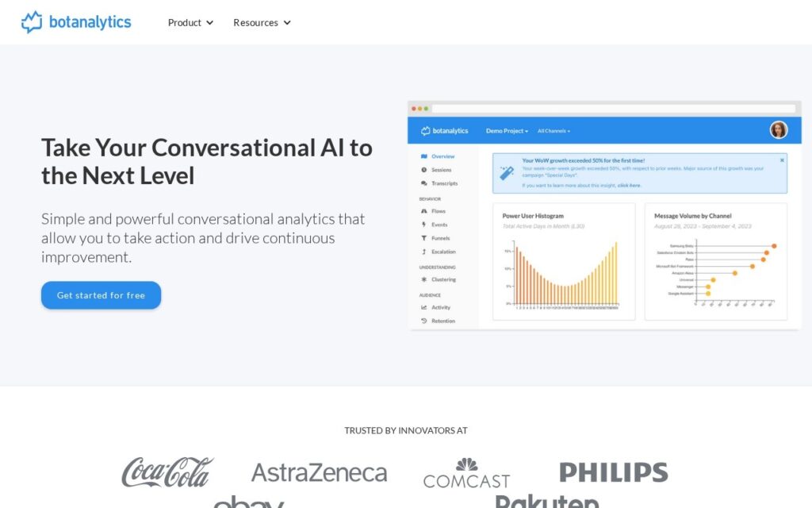Open All Channels dropdown in dashboard
The image size is (812, 508).
(553, 131)
